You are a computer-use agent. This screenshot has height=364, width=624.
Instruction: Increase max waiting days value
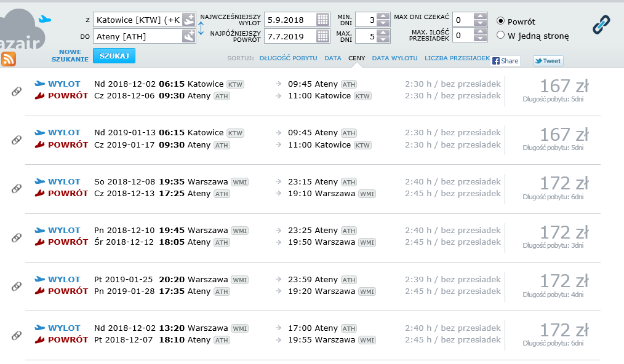point(480,16)
